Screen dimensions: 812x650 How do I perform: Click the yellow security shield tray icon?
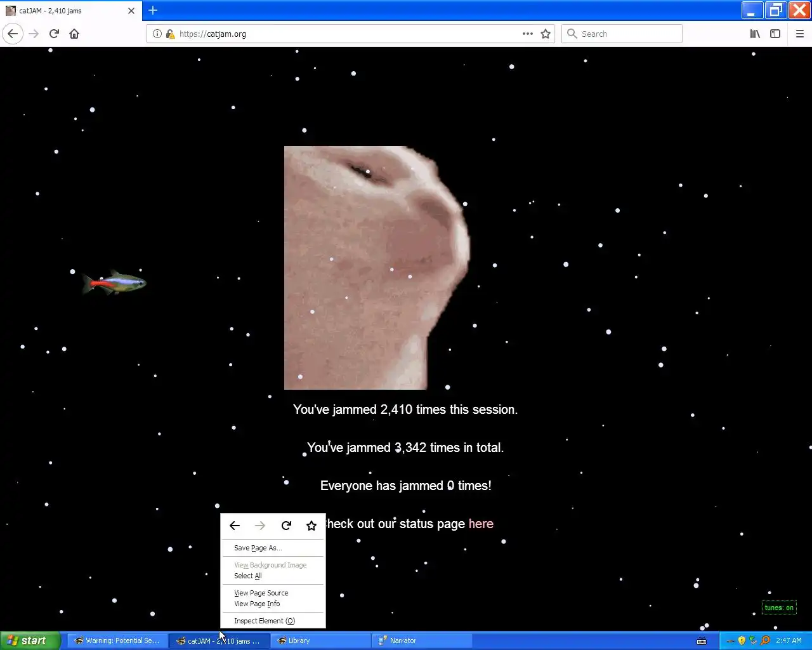coord(742,640)
